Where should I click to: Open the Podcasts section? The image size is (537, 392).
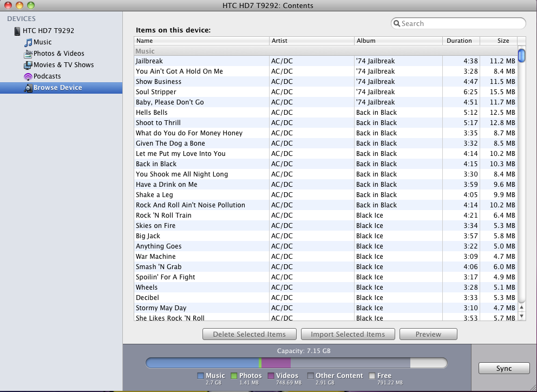(47, 76)
